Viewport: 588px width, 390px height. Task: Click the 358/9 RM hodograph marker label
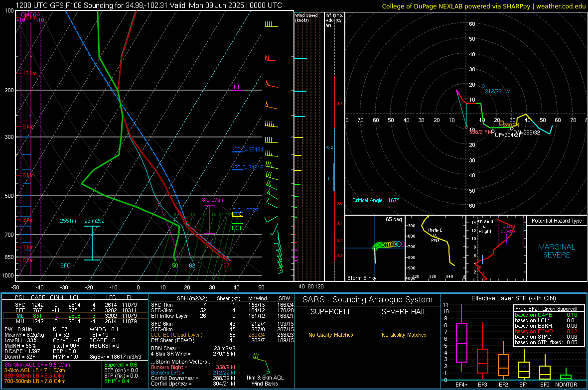click(x=480, y=132)
